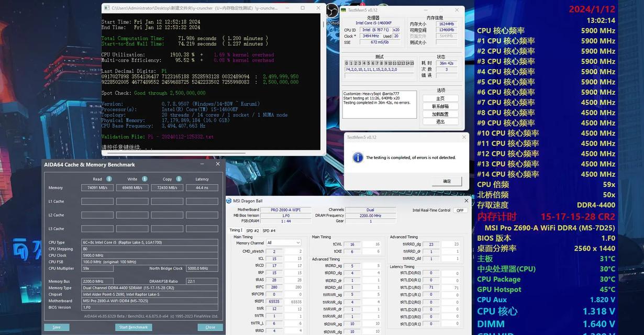The width and height of the screenshot is (644, 335).
Task: Confirm the TestMem5 dialog with 确定
Action: [447, 181]
